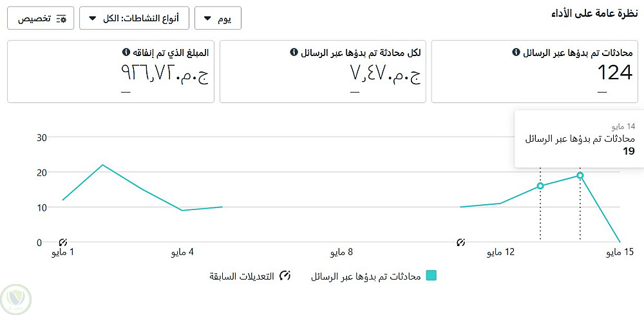Click the previous-edits marker icon at 1 مايو
Screen dimensions: 644x315
pyautogui.click(x=63, y=243)
